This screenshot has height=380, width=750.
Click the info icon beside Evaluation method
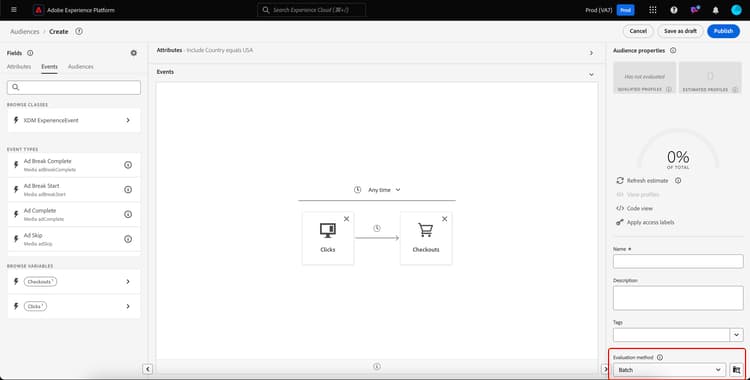point(660,358)
